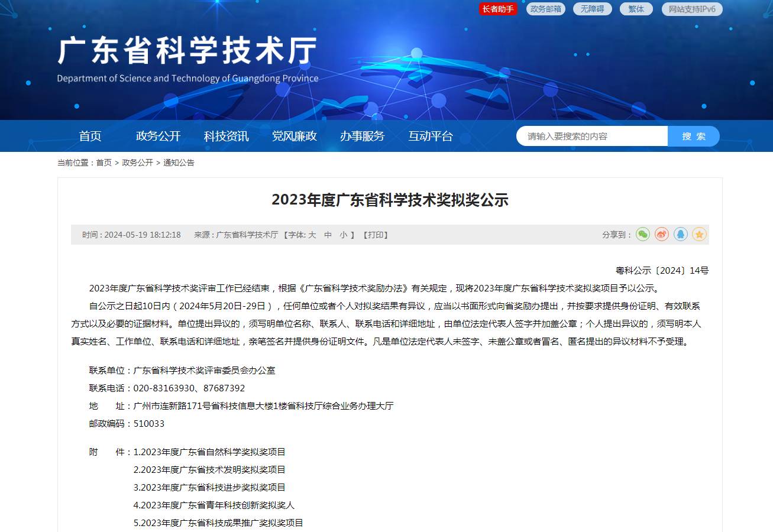Screen dimensions: 773x532
Task: Open the 办事服务 navigation menu
Action: click(363, 136)
